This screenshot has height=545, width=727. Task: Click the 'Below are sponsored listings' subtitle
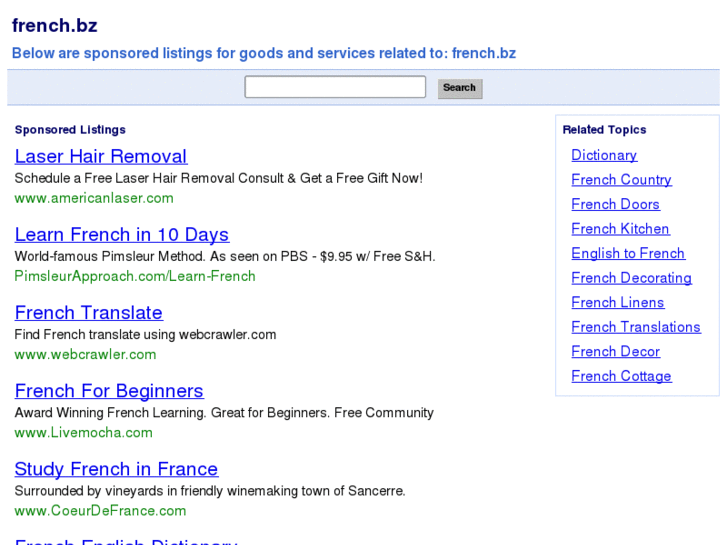tap(264, 53)
